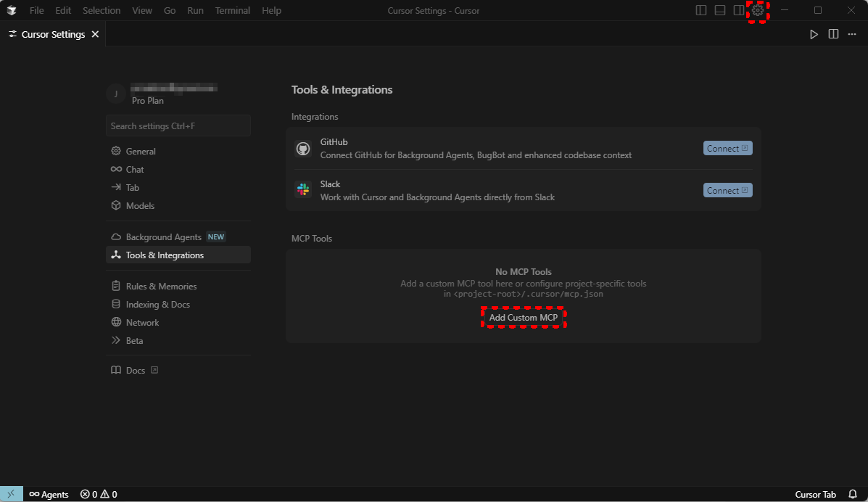This screenshot has height=502, width=868.
Task: Click Cursor Tab in the status bar
Action: [815, 494]
